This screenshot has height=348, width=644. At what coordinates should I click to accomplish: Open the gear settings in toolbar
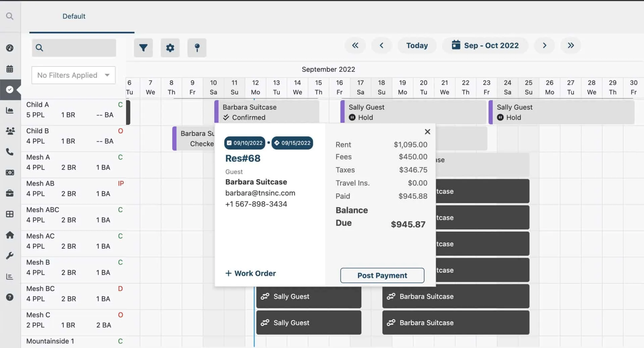pos(170,48)
